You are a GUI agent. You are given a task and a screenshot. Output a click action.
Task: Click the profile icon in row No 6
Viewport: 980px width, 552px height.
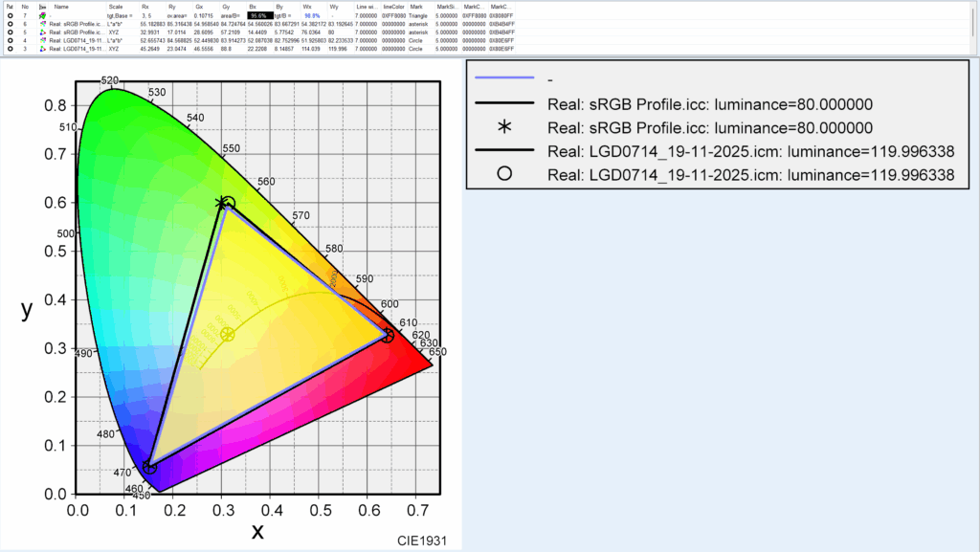(43, 24)
